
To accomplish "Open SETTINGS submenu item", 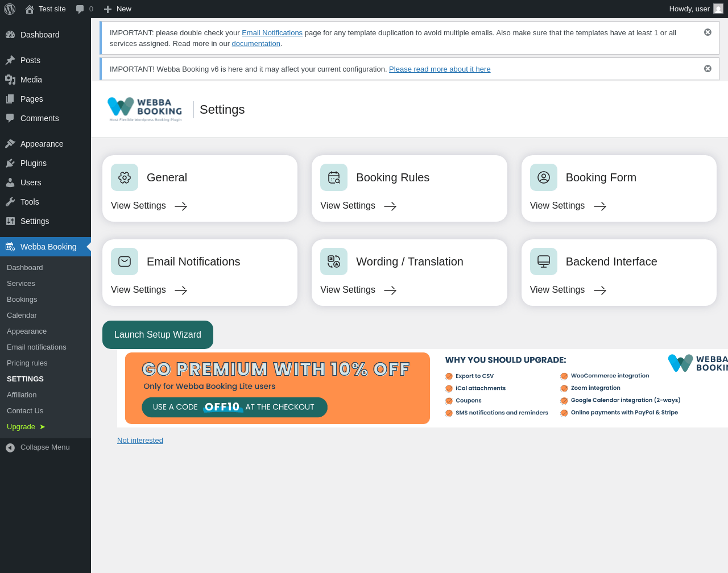I will click(45, 379).
